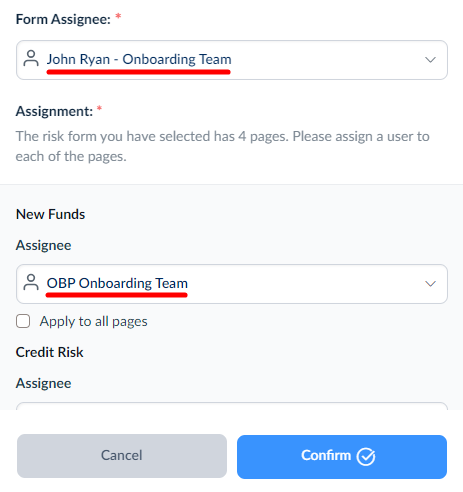
Task: Click the person icon in Form Assignee field
Action: click(31, 58)
